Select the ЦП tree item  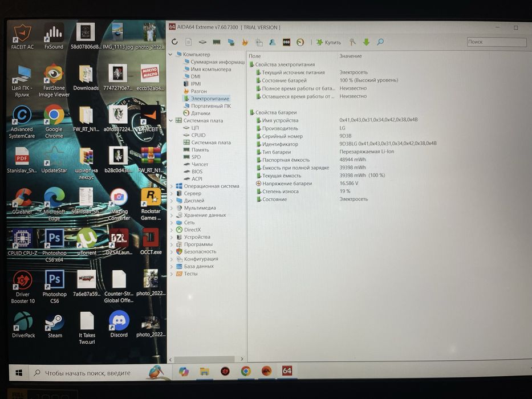[191, 128]
